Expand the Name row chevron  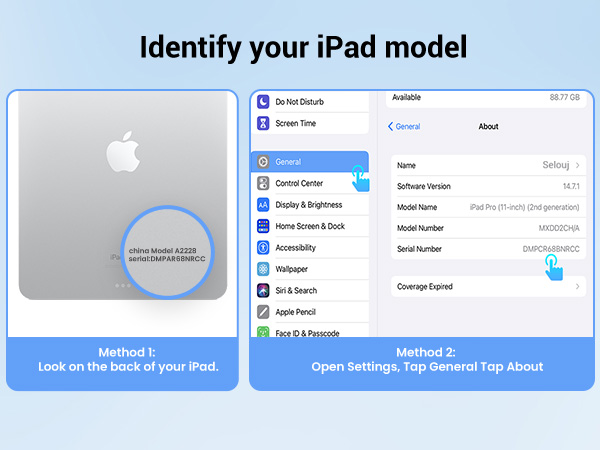[x=577, y=165]
